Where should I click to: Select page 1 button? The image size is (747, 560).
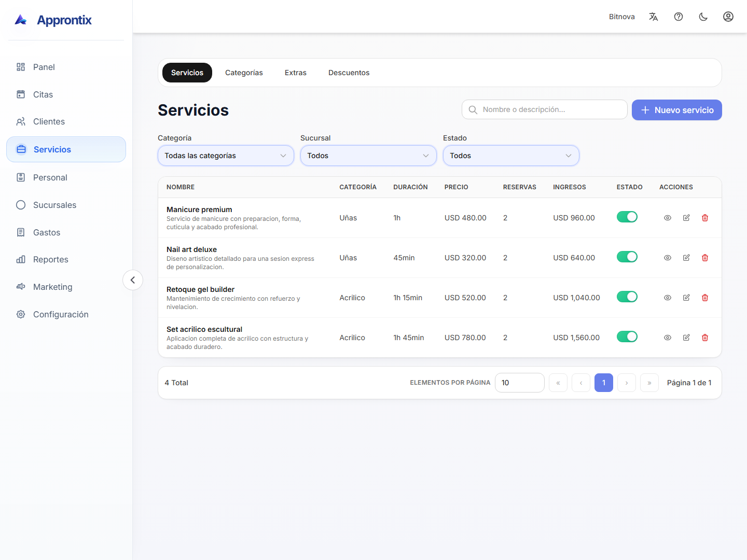tap(604, 383)
